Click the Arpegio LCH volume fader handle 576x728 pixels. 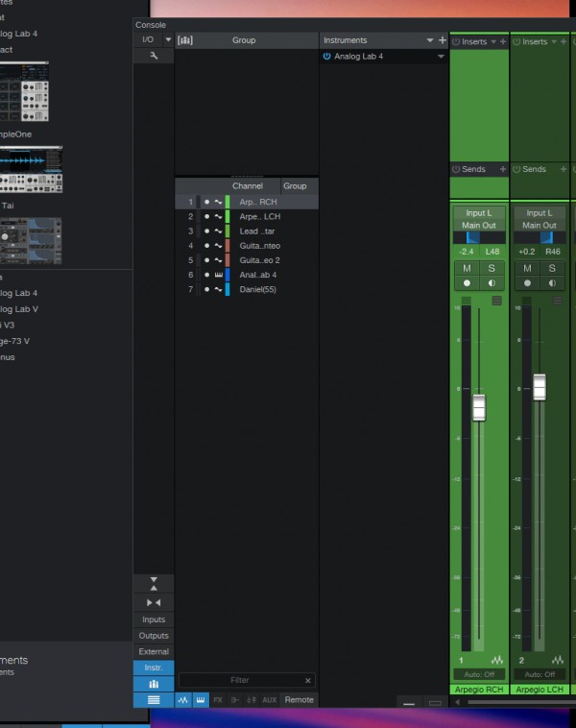point(540,386)
